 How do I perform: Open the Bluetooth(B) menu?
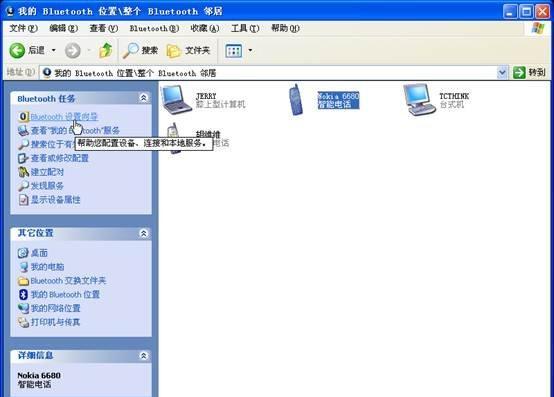[154, 28]
